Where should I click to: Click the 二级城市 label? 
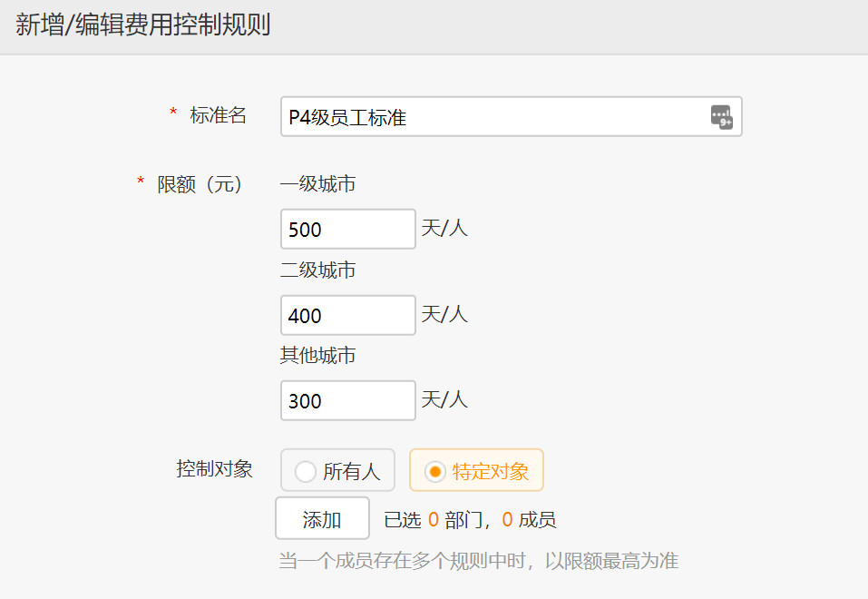click(317, 270)
